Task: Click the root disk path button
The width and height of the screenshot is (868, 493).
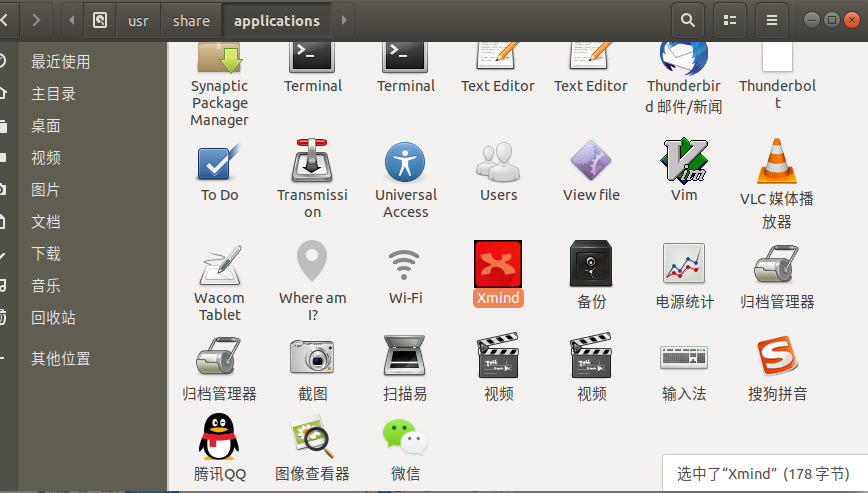Action: tap(100, 21)
